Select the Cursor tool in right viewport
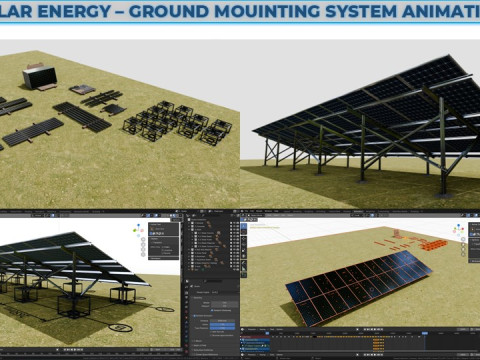The width and height of the screenshot is (480, 360). 244,232
